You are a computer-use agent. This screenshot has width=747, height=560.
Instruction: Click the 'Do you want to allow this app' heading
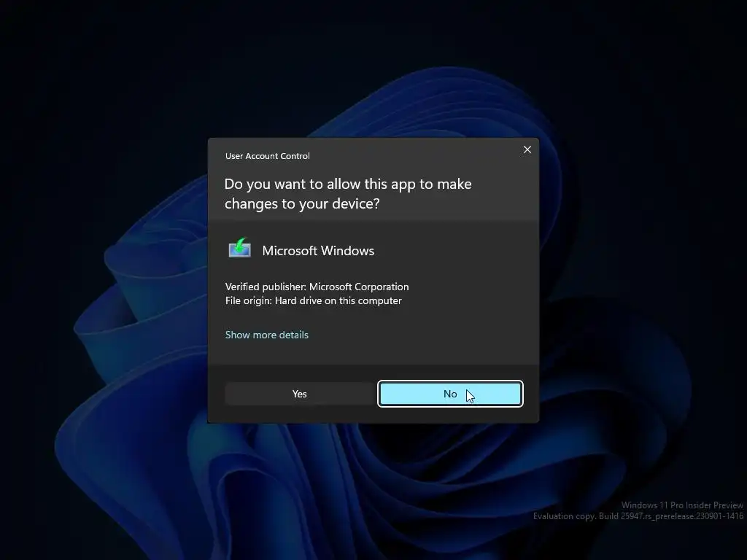348,194
